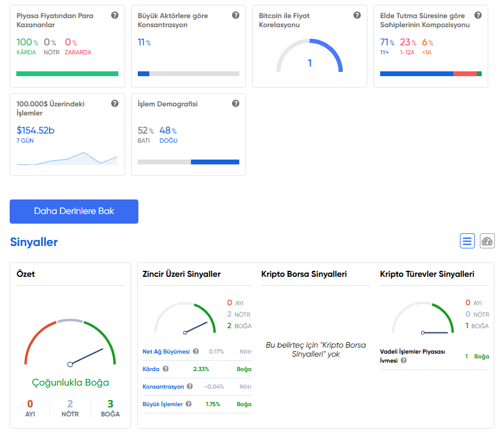Click help icon beside Büyük İşlemler
The width and height of the screenshot is (504, 437).
coord(189,404)
